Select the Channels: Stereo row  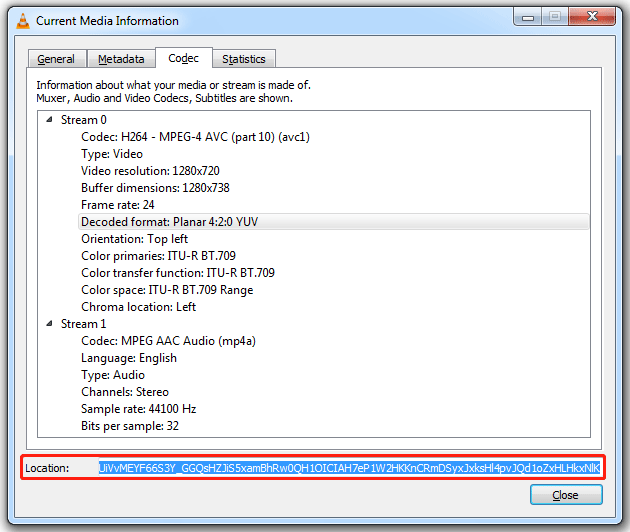(124, 392)
